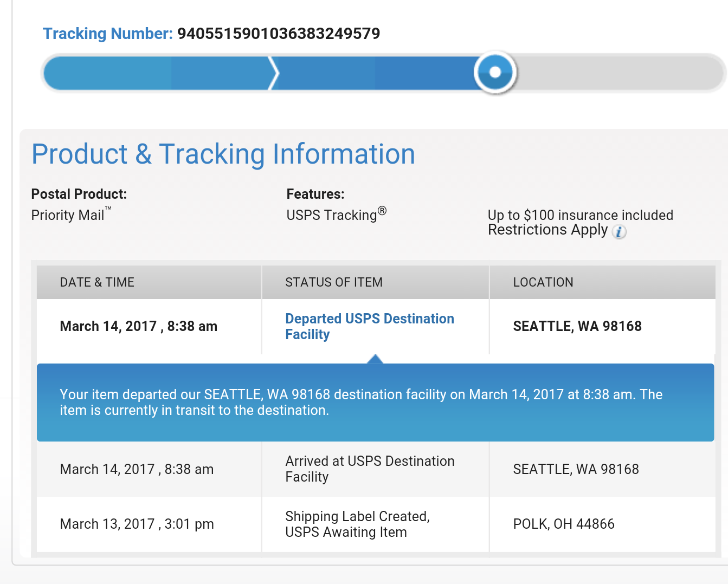The height and width of the screenshot is (584, 728).
Task: Click the small triangle pointer above blue panel
Action: click(375, 359)
